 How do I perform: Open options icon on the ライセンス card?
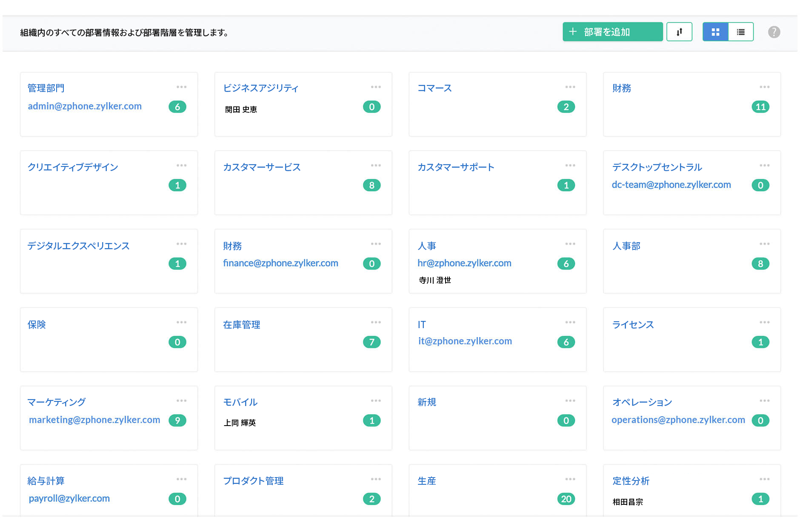764,322
